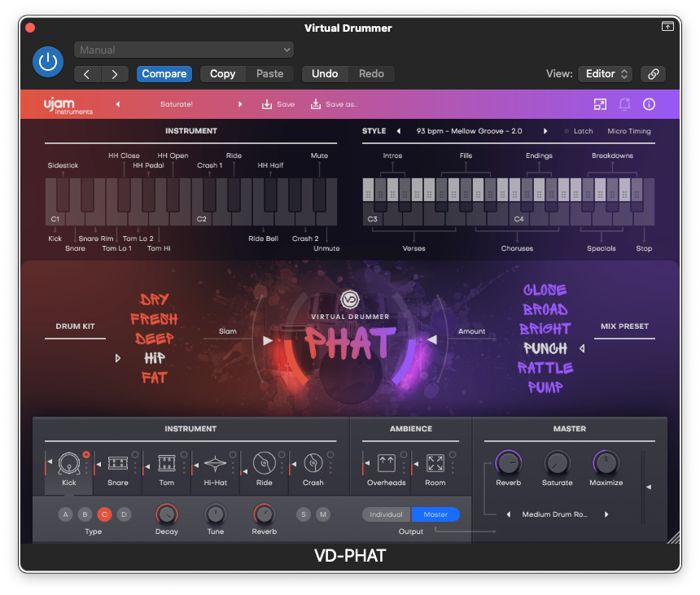Toggle the Mute M button

323,514
